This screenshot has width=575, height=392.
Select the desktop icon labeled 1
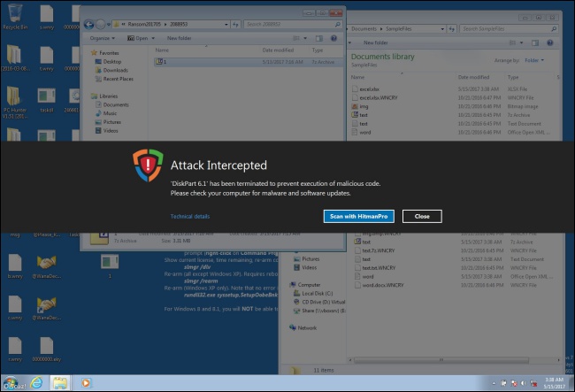point(110,265)
